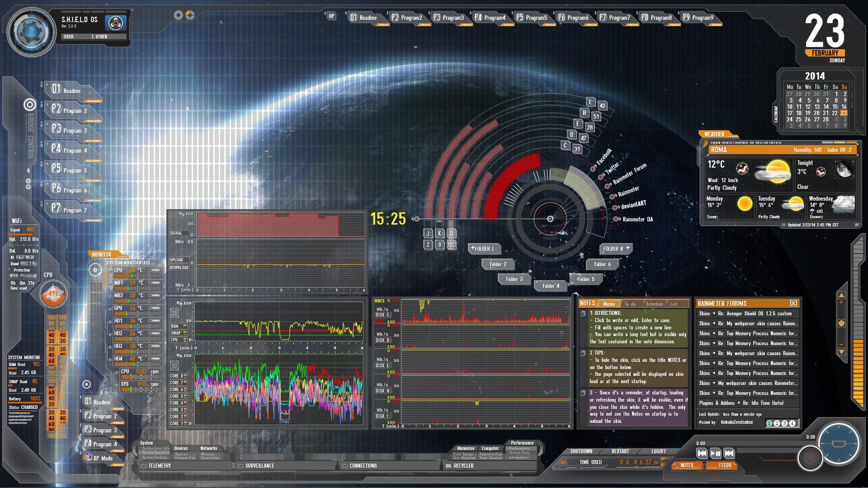Click the SHUTDOWN button
The image size is (868, 488).
581,451
